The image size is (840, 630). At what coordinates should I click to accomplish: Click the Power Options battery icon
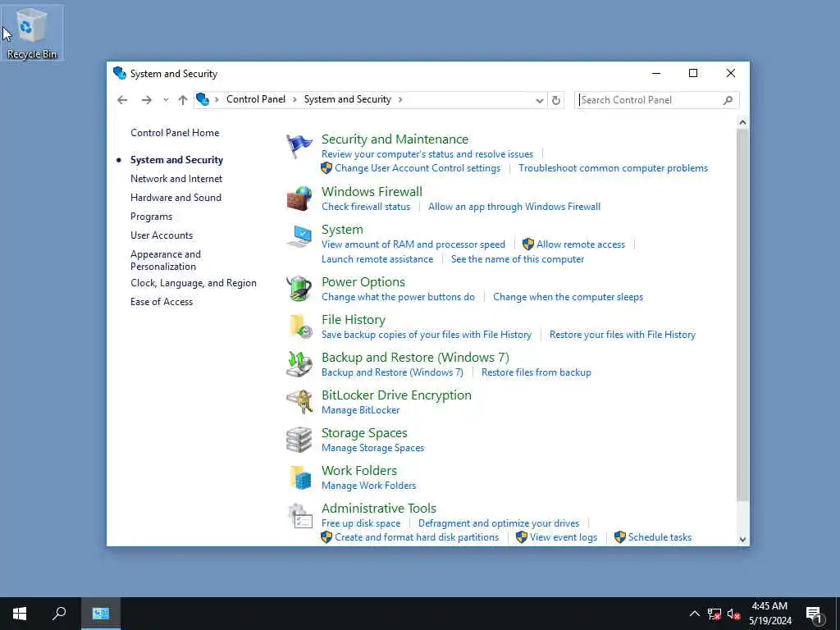(299, 289)
